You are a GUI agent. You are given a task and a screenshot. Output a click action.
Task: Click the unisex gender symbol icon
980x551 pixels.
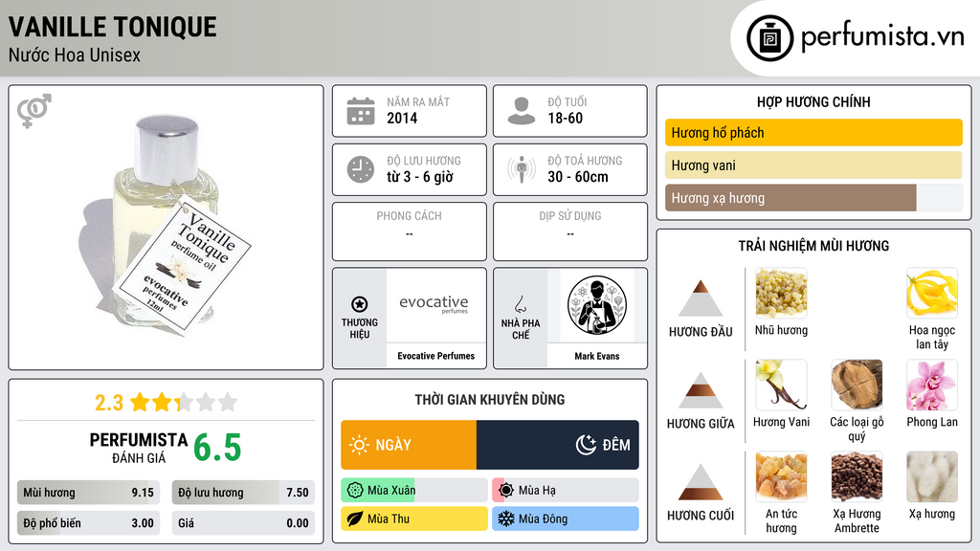34,111
